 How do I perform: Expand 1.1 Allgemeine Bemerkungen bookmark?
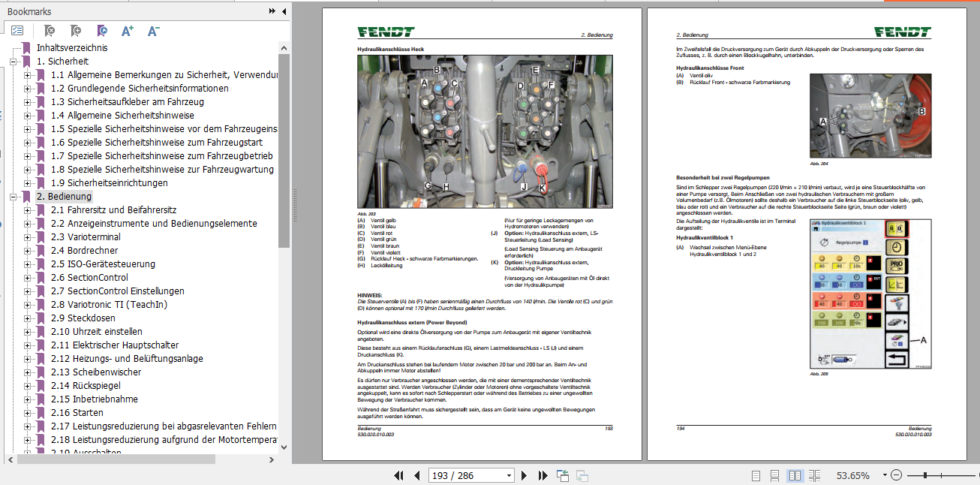point(28,75)
